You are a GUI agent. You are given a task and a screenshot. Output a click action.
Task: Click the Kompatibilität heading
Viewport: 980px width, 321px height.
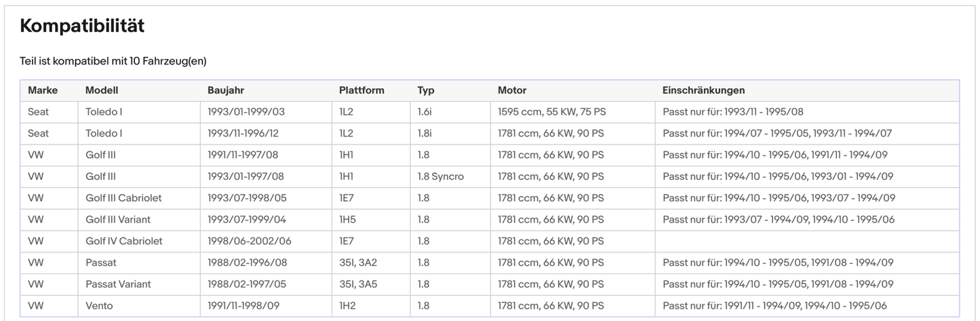[82, 26]
